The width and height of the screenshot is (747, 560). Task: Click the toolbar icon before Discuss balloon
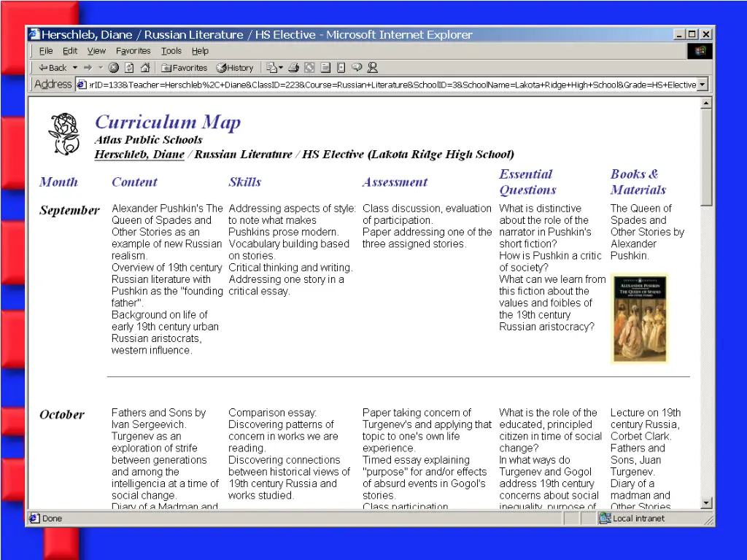(x=341, y=68)
